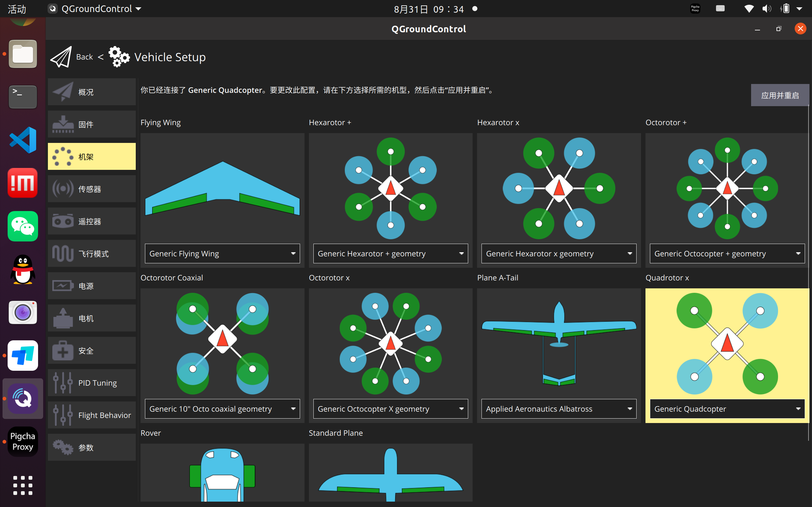Open the 遥控器 radio setup page
The width and height of the screenshot is (812, 507).
92,221
